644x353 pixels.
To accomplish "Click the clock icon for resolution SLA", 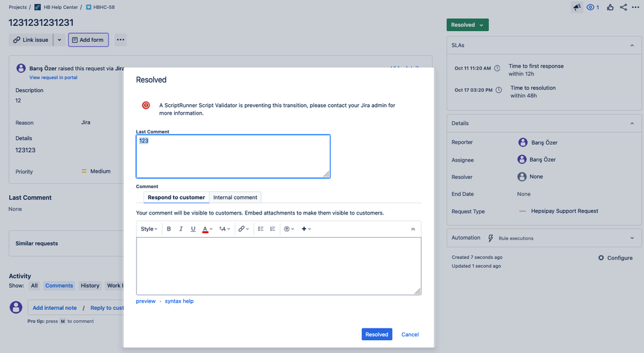I will pyautogui.click(x=498, y=90).
